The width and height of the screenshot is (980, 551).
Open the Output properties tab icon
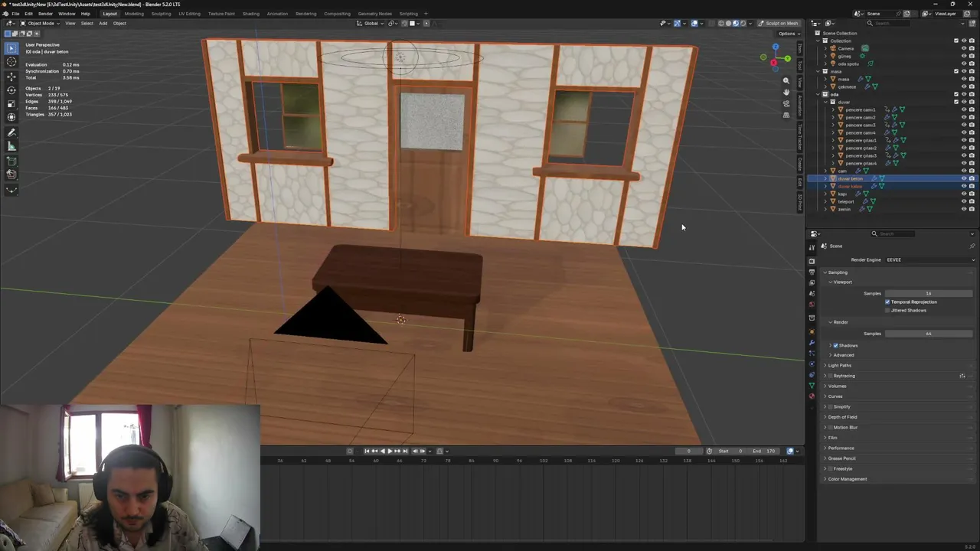(812, 272)
